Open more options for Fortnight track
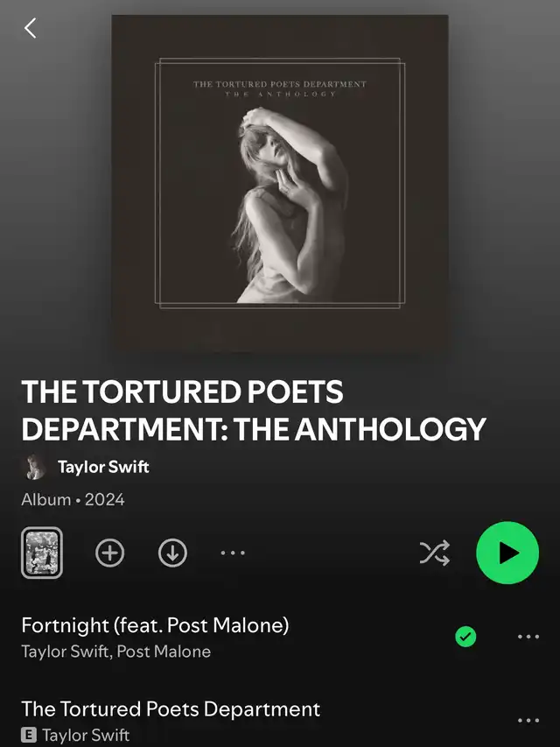The image size is (560, 747). [528, 637]
